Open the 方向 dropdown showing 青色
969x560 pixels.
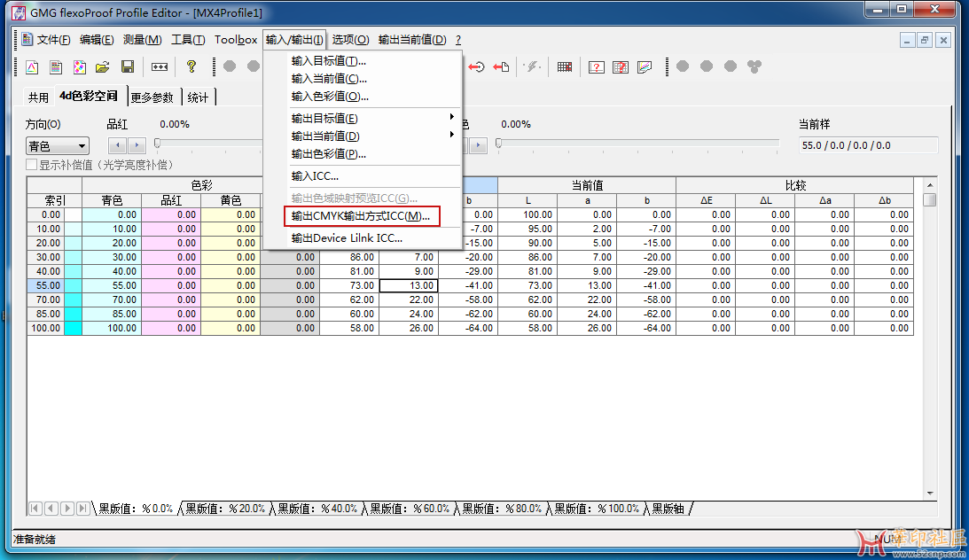coord(58,145)
